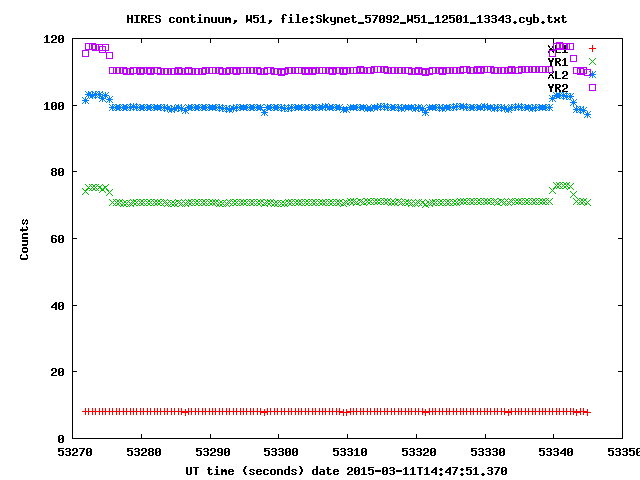Click the y-axis tick label 40
This screenshot has height=480, width=640.
58,306
